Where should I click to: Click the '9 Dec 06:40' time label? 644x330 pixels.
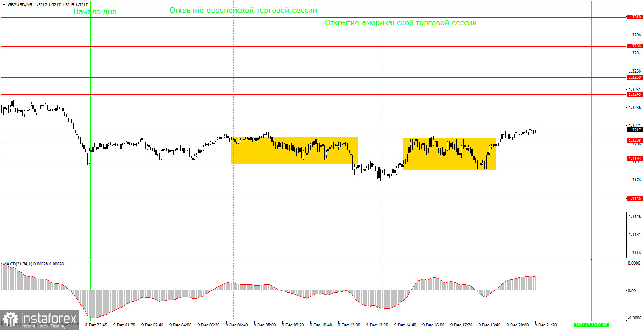pyautogui.click(x=237, y=325)
